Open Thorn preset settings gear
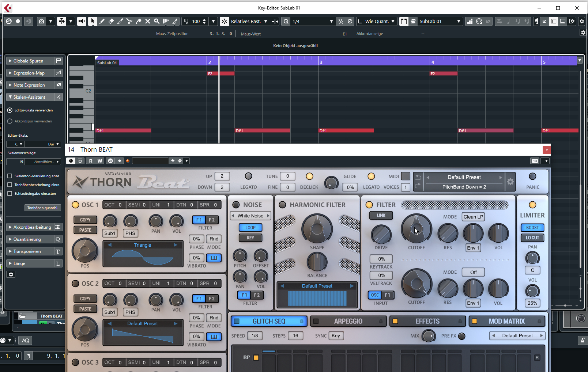588x372 pixels. [510, 182]
